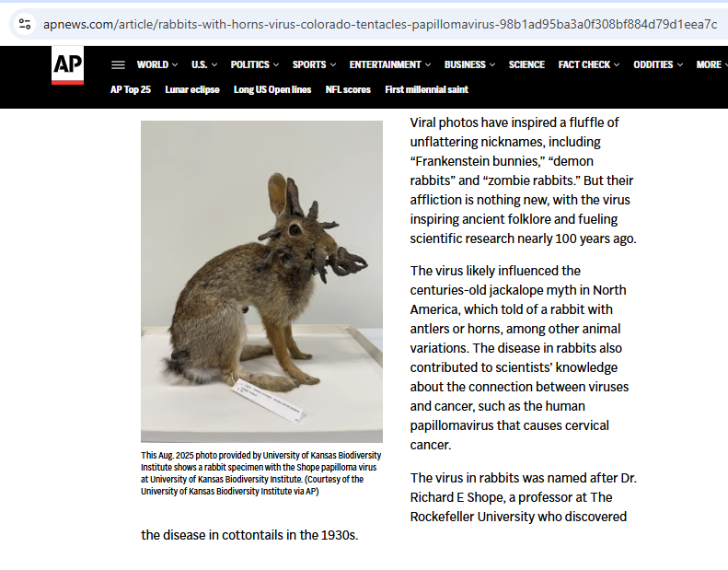Expand the BUSINESS dropdown chevron
Viewport: 728px width, 570px height.
(492, 65)
